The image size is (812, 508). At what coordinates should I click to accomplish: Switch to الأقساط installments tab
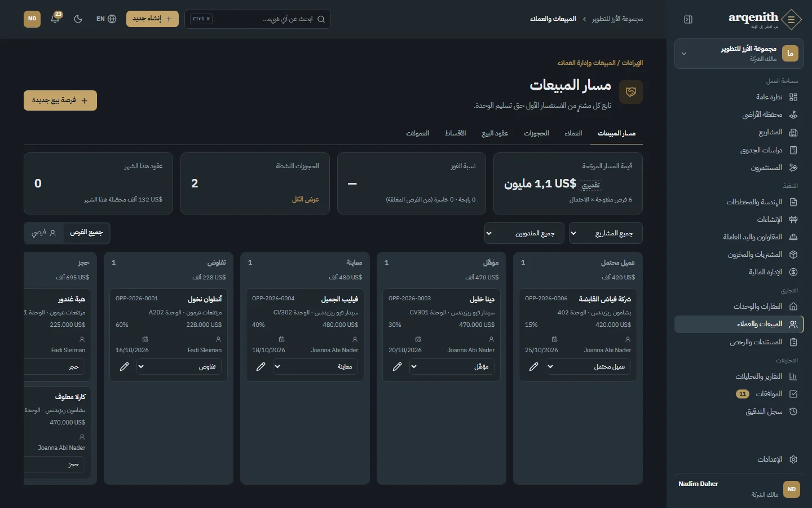tap(455, 133)
